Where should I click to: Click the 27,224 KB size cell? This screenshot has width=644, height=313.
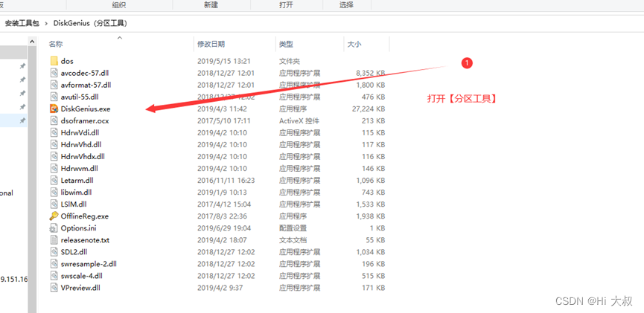click(x=370, y=109)
